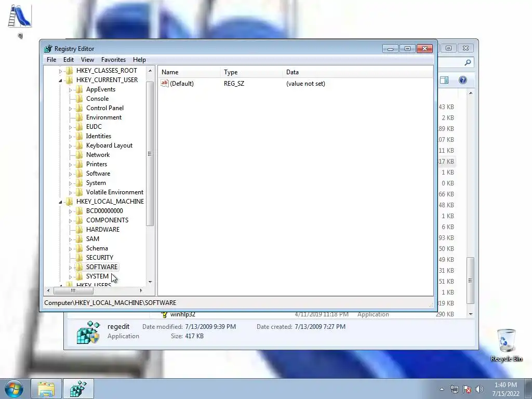Click the HKEY_LOCAL_MACHINE folder icon
The image size is (532, 399).
69,201
